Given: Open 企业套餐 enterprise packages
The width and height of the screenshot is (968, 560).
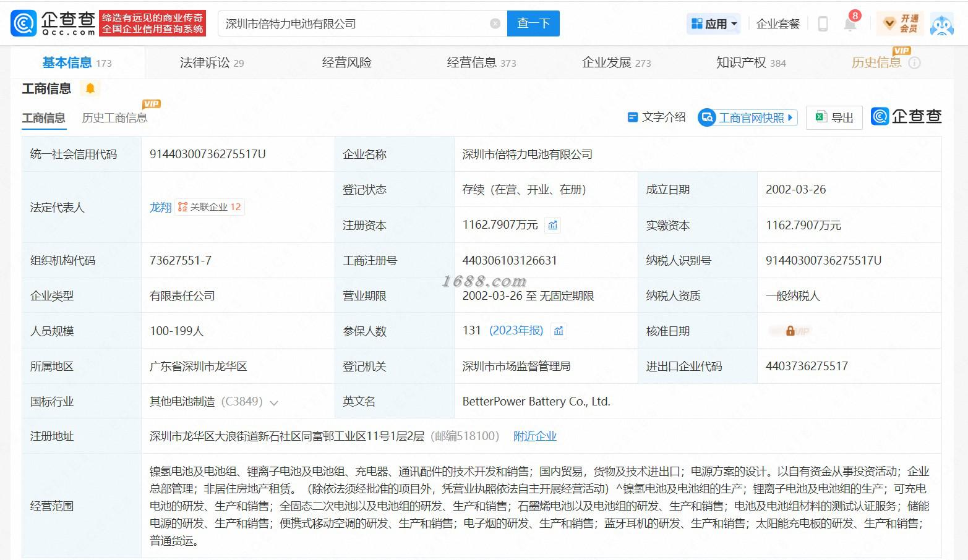Looking at the screenshot, I should click(x=777, y=23).
